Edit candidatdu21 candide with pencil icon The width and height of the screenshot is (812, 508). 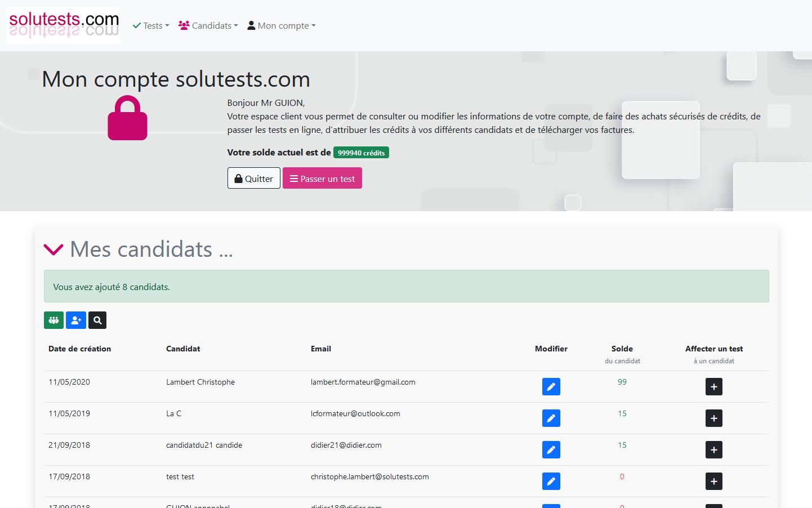pos(551,450)
